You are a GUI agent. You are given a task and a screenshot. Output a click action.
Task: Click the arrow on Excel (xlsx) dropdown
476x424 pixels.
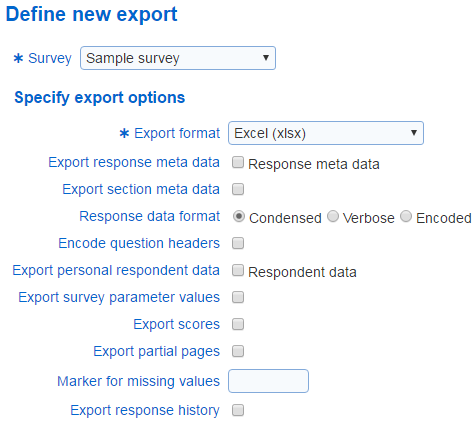tap(414, 133)
